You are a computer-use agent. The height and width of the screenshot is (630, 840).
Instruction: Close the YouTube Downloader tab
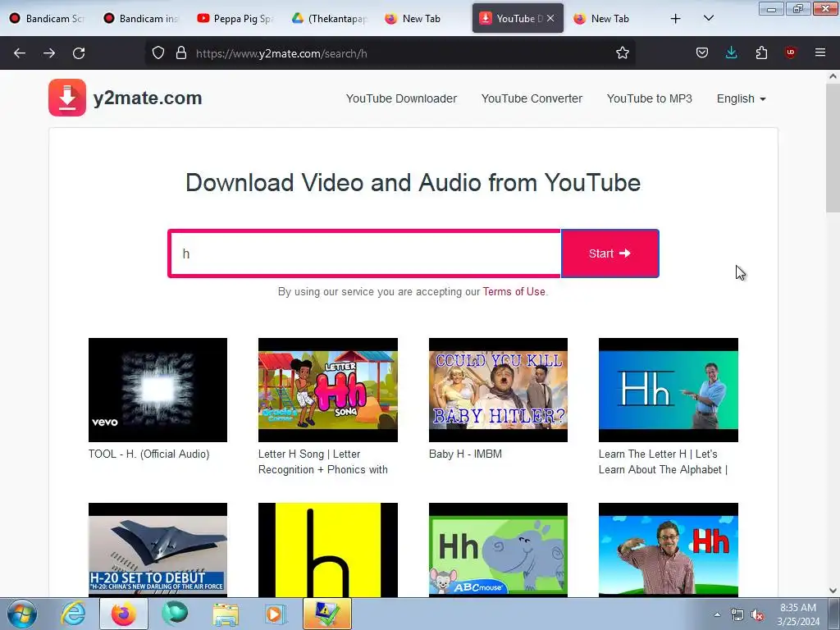[550, 19]
